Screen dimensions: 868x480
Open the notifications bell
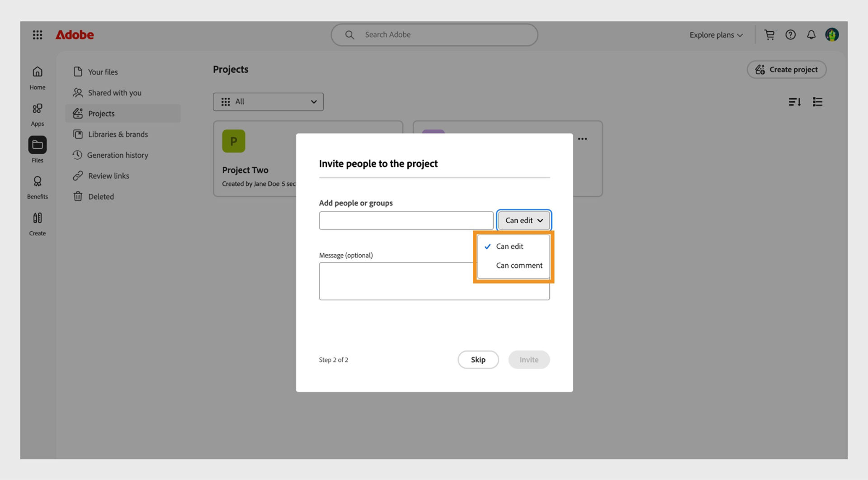pos(811,34)
